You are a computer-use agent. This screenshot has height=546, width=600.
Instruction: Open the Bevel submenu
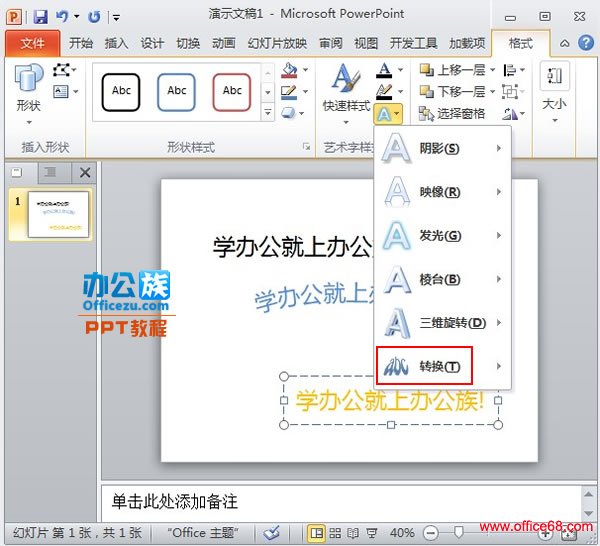tap(443, 279)
